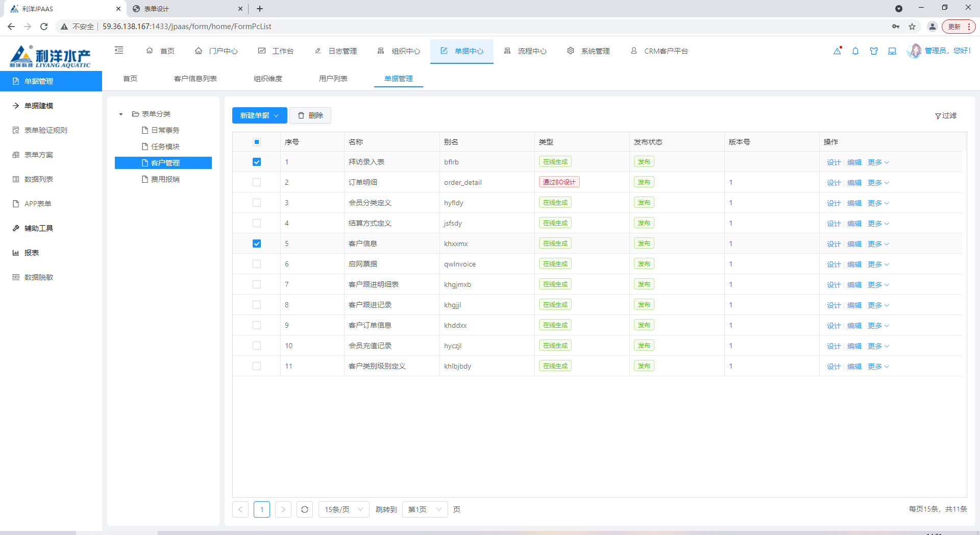Check the checkbox for row 订单明细
The height and width of the screenshot is (535, 980).
point(257,182)
